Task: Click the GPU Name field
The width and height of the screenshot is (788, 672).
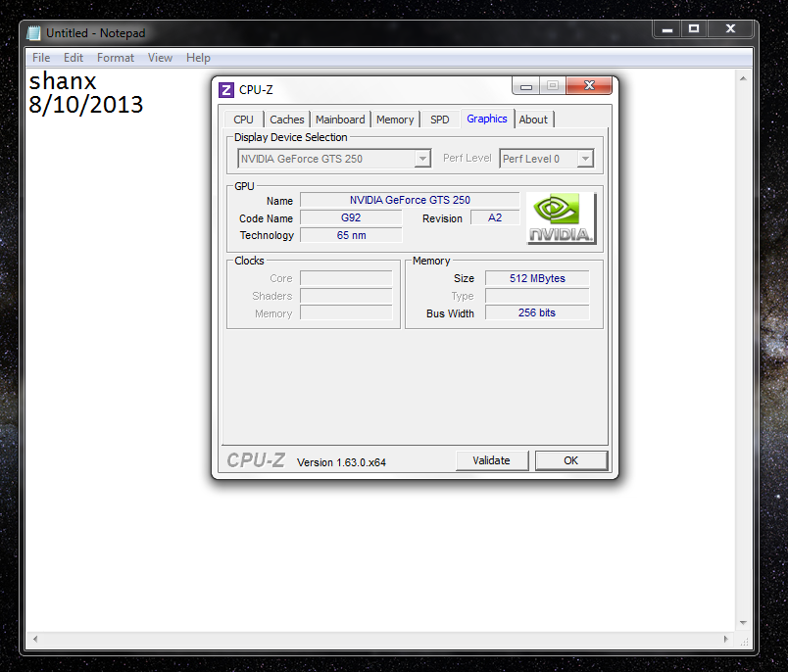Action: [x=410, y=200]
